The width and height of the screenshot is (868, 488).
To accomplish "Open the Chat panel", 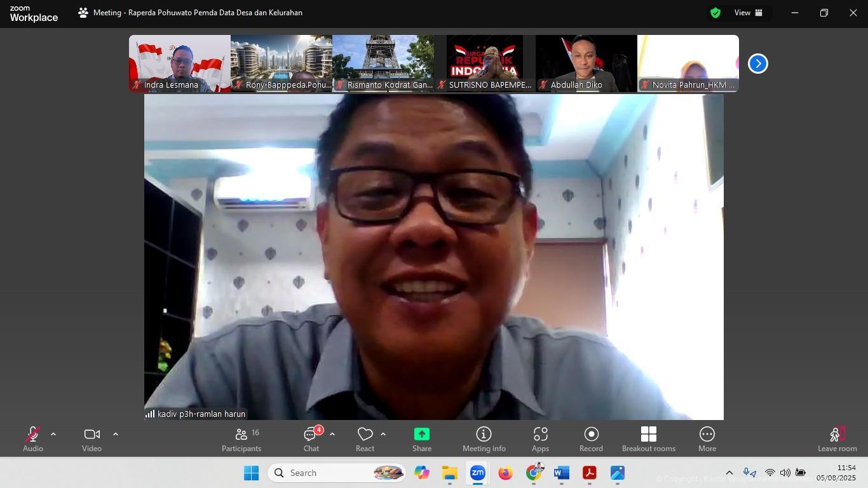I will (x=311, y=439).
